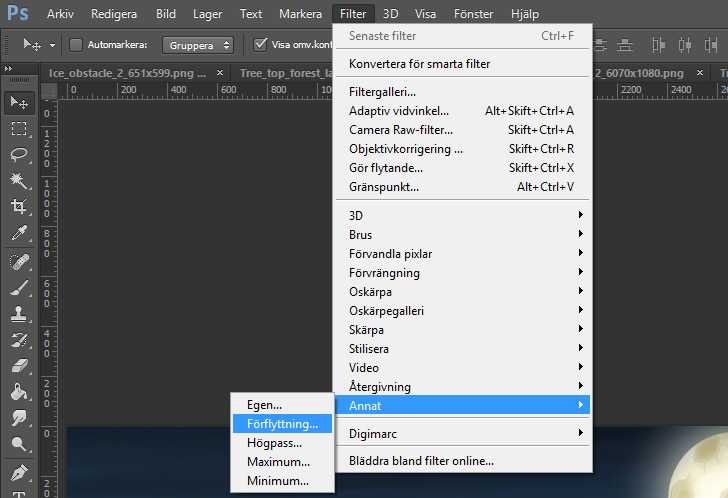Choose the Crop tool
Viewport: 728px width, 498px height.
point(19,207)
